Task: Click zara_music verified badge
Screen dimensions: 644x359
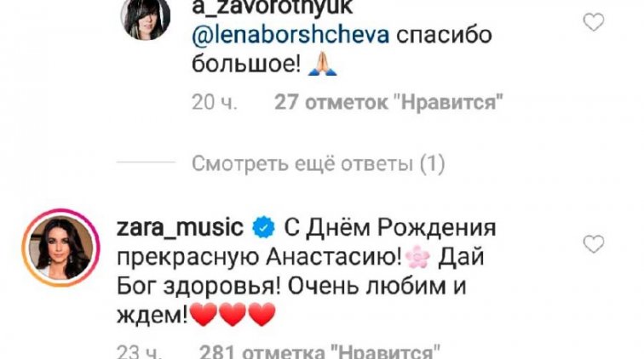Action: [263, 228]
